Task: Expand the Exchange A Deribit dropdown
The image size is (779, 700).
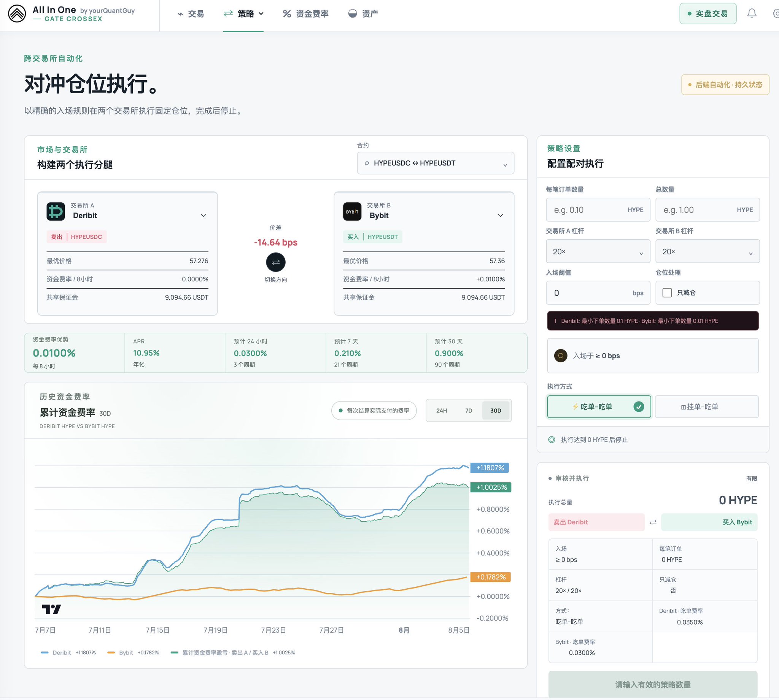Action: click(x=203, y=215)
